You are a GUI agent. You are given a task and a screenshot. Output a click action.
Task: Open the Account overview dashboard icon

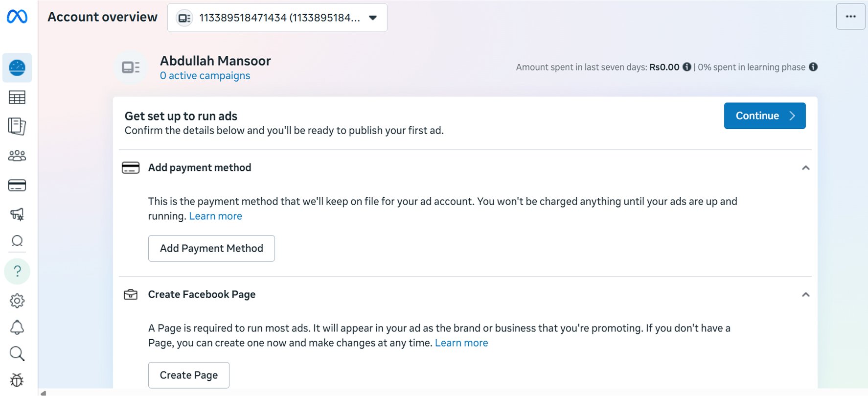point(17,68)
